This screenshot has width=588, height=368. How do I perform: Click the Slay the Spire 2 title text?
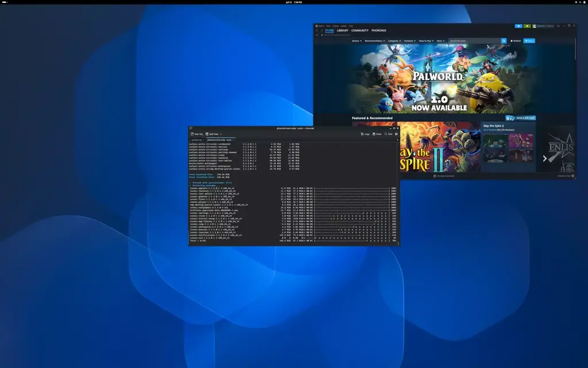pyautogui.click(x=493, y=126)
